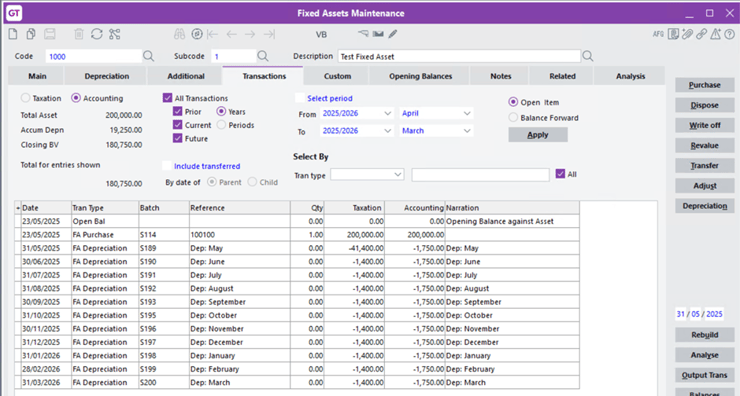Toggle the Current checkbox
Screen dimensions: 740x396
177,125
